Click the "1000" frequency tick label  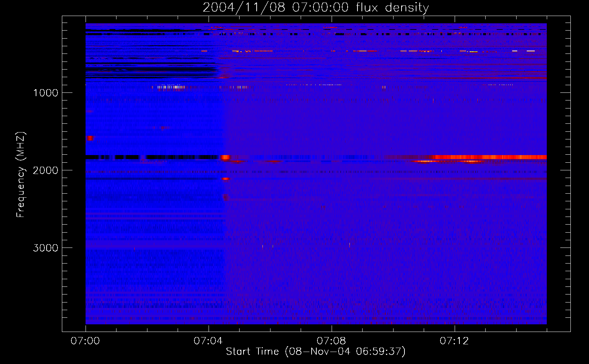tap(46, 93)
